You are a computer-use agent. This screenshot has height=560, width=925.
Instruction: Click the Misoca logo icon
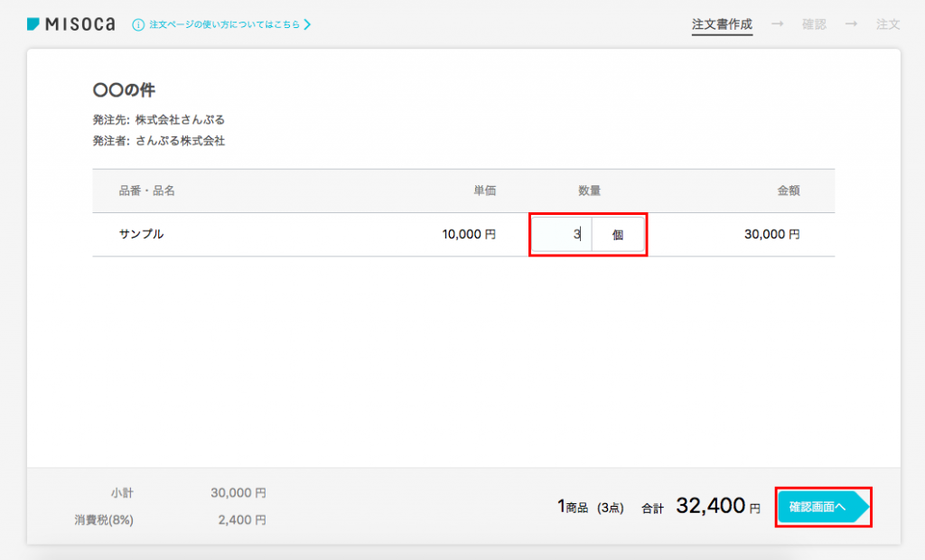[x=33, y=24]
